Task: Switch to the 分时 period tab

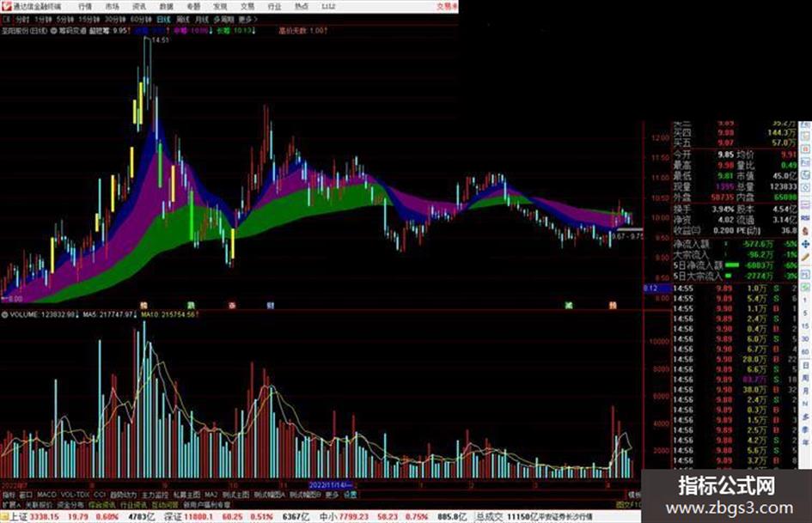Action: pos(22,20)
